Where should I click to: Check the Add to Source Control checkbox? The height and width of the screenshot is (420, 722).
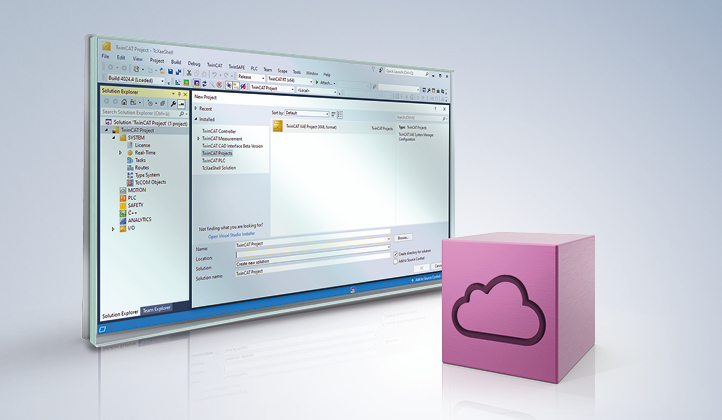395,262
